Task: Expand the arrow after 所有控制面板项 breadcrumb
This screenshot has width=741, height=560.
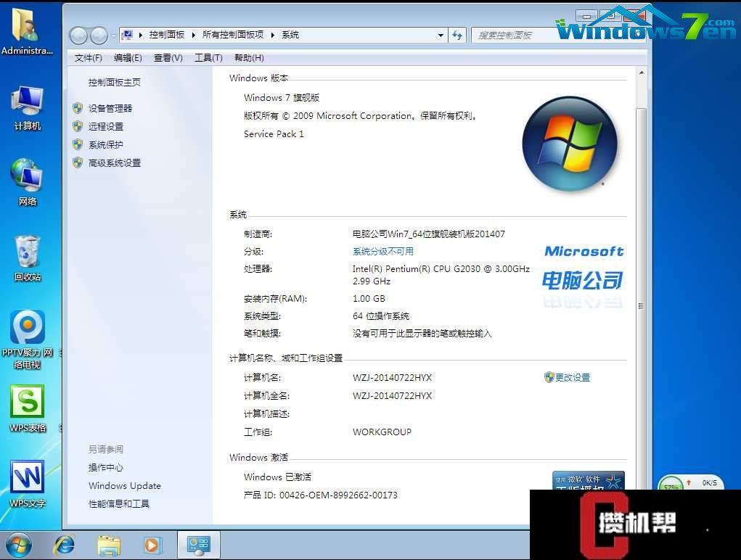Action: click(x=273, y=35)
